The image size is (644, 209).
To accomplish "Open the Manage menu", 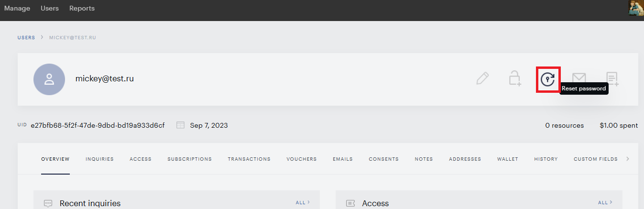I will coord(17,8).
